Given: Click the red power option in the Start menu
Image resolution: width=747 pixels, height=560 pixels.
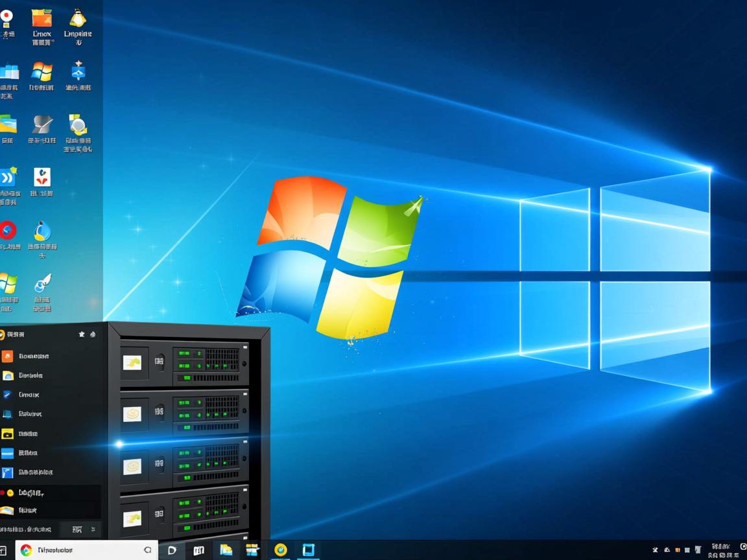Looking at the screenshot, I should point(26,493).
